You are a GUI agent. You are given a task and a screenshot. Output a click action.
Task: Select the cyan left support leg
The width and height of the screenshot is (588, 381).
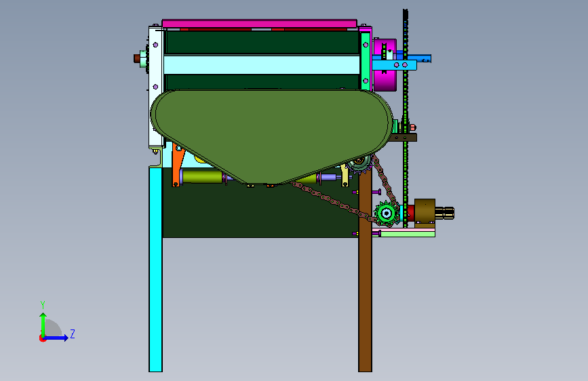[155, 269]
